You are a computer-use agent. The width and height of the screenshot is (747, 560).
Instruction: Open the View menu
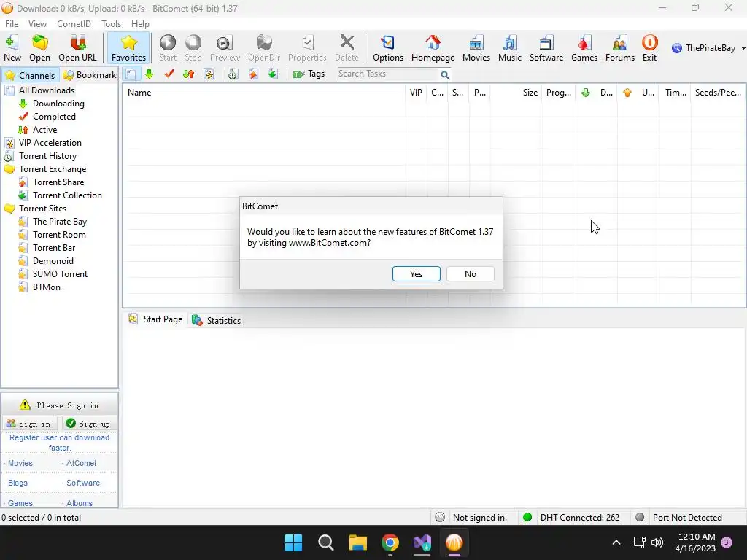point(37,24)
